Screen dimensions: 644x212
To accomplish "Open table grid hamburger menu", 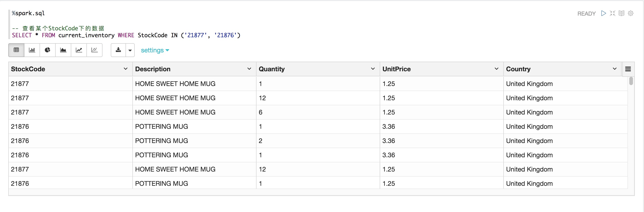I will tap(628, 69).
